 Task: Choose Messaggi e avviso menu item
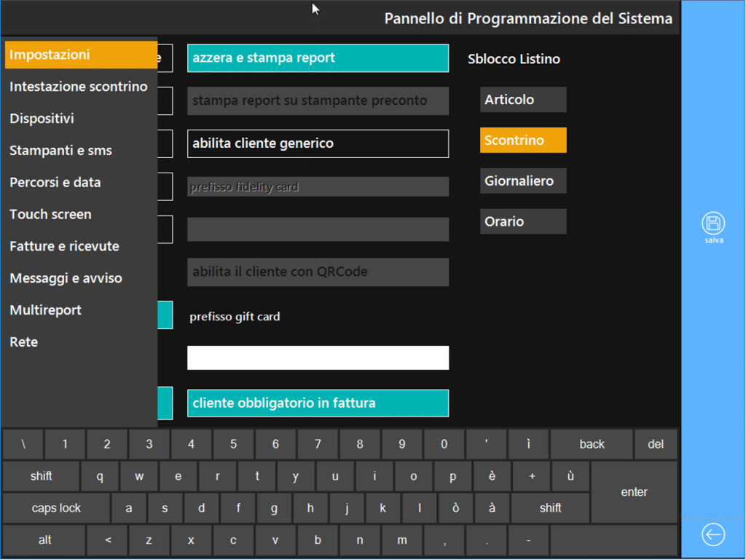pos(66,278)
